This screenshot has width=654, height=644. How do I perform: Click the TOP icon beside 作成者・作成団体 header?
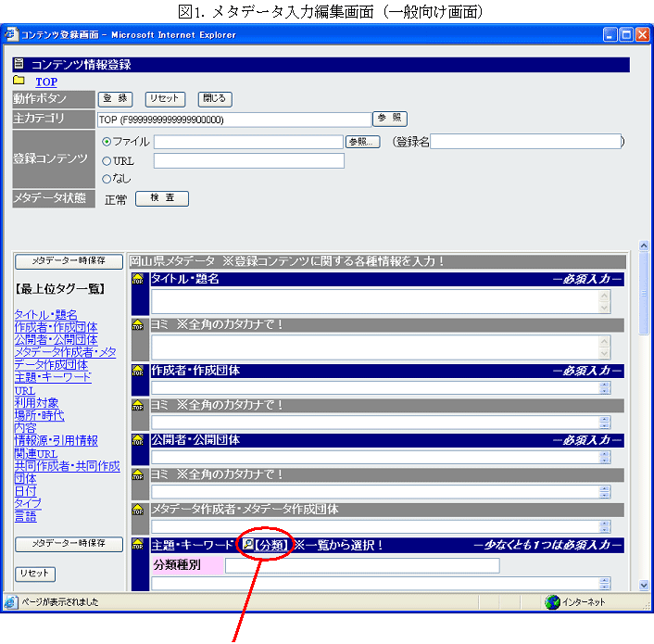[x=138, y=371]
